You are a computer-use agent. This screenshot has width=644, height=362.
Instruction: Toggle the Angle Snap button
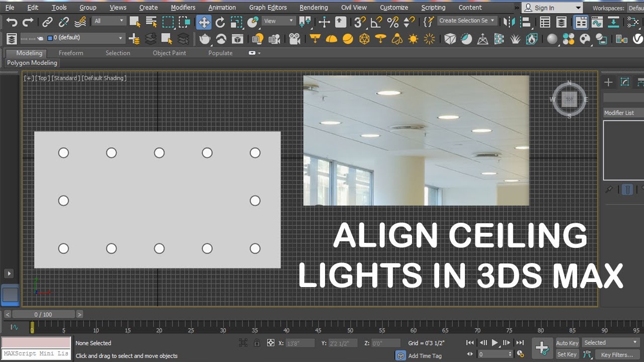click(376, 22)
